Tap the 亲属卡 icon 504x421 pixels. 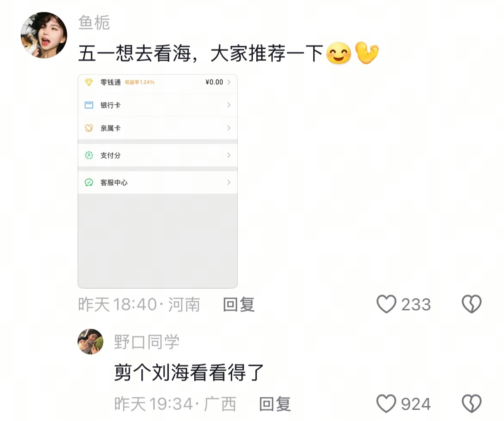tap(89, 128)
